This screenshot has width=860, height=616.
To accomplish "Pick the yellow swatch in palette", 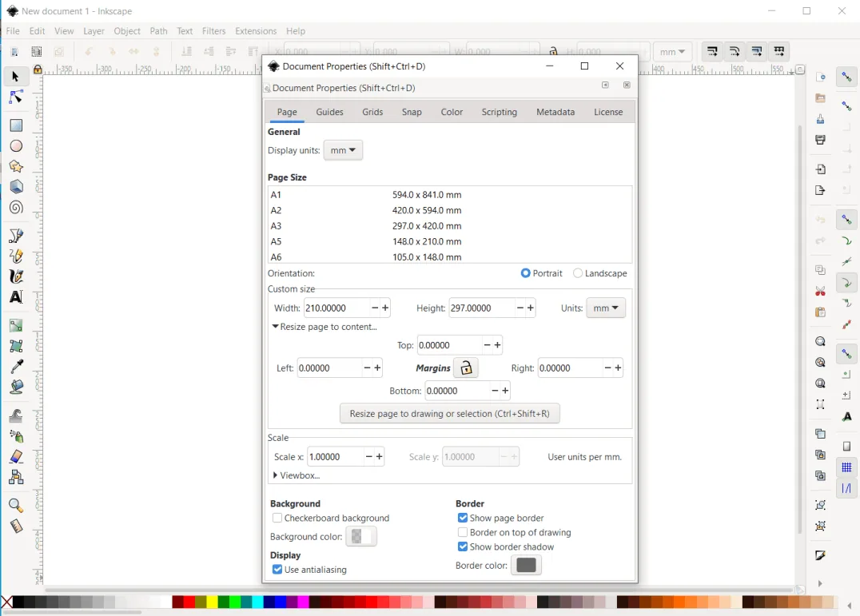I will (x=212, y=602).
